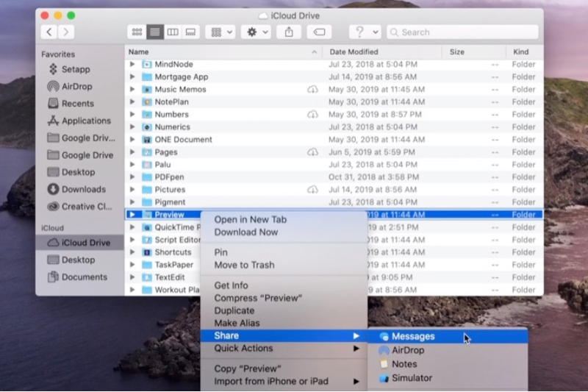The image size is (588, 392).
Task: Select the Pigment folder row
Action: pyautogui.click(x=334, y=202)
